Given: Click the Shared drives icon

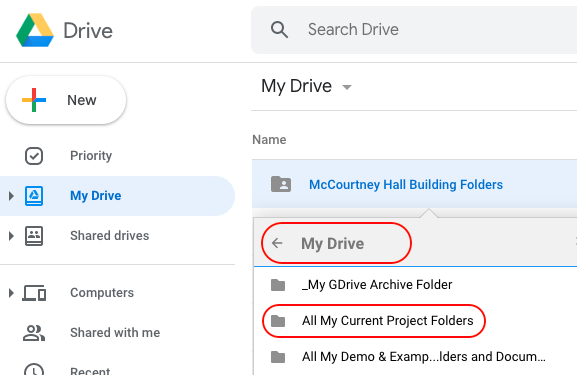Looking at the screenshot, I should [34, 236].
